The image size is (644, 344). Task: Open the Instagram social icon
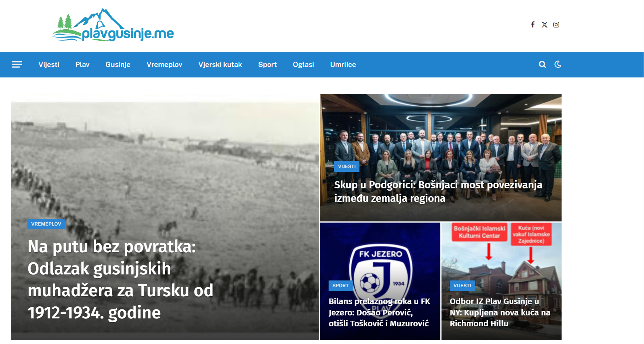pyautogui.click(x=556, y=24)
